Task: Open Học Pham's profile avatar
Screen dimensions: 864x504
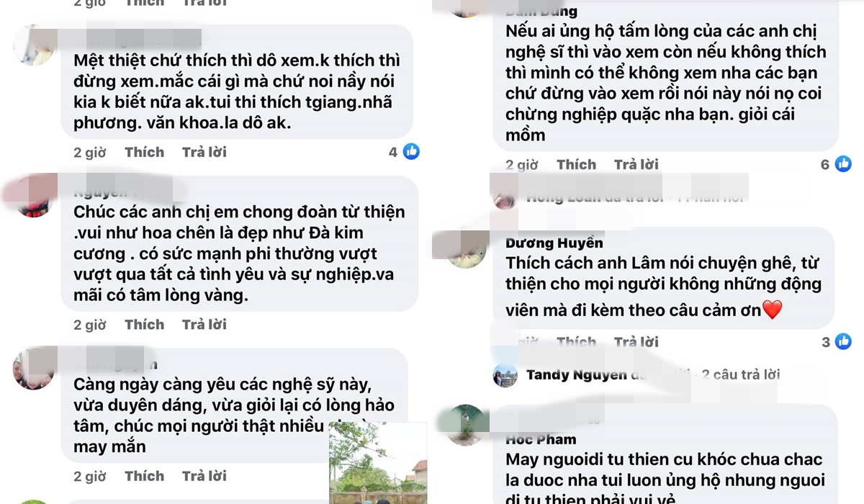Action: pyautogui.click(x=466, y=425)
